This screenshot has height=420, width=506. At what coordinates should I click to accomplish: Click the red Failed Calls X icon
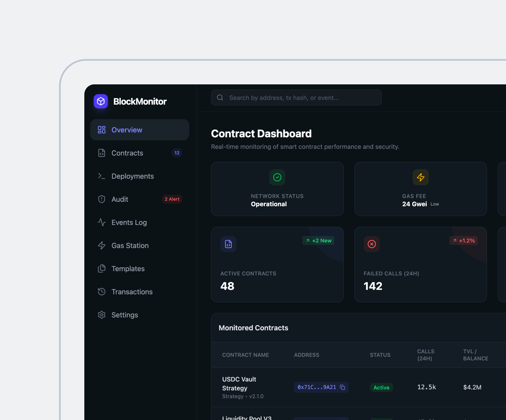pyautogui.click(x=371, y=244)
